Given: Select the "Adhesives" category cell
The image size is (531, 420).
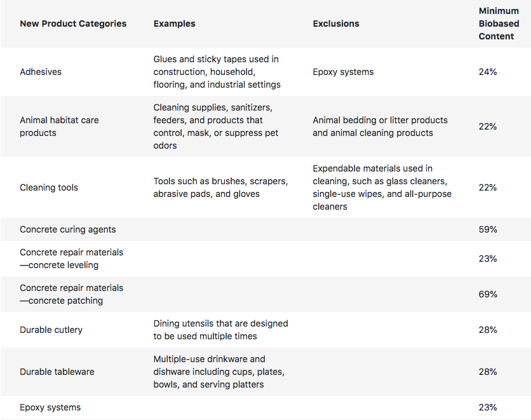Looking at the screenshot, I should (x=41, y=72).
